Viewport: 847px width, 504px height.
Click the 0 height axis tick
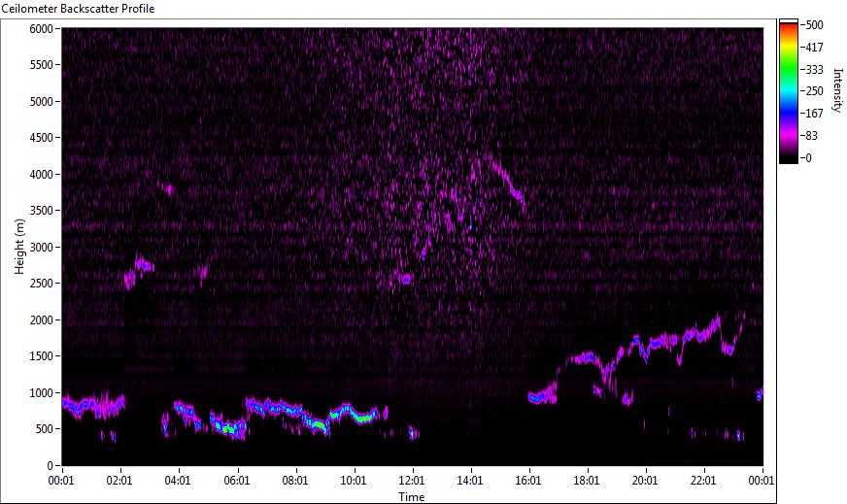51,466
